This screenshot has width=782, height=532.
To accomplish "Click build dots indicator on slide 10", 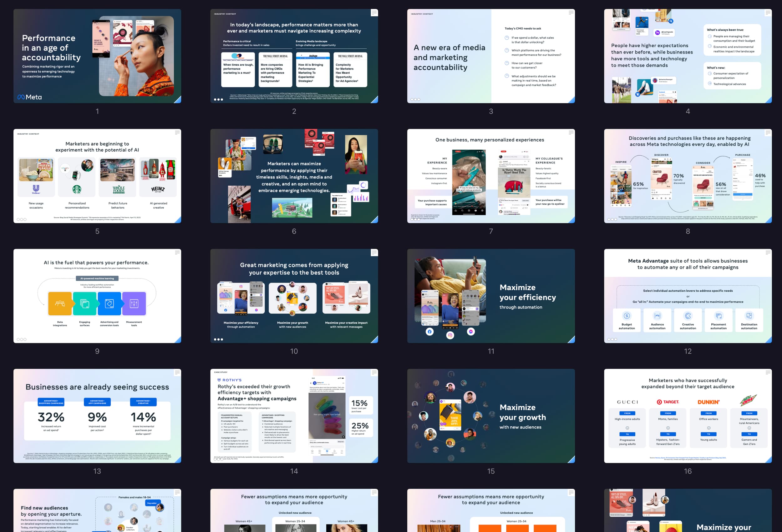I will (218, 339).
